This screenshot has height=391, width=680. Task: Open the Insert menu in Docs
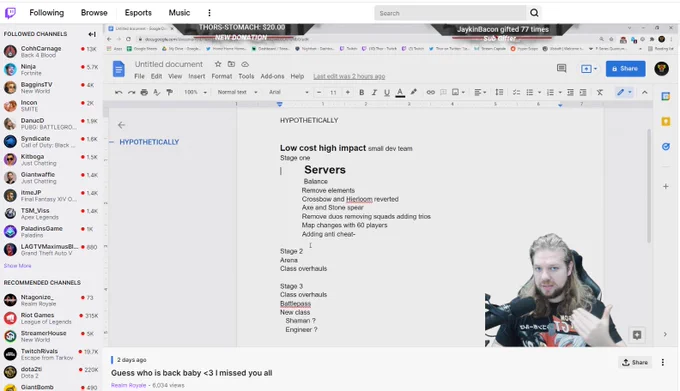(196, 76)
